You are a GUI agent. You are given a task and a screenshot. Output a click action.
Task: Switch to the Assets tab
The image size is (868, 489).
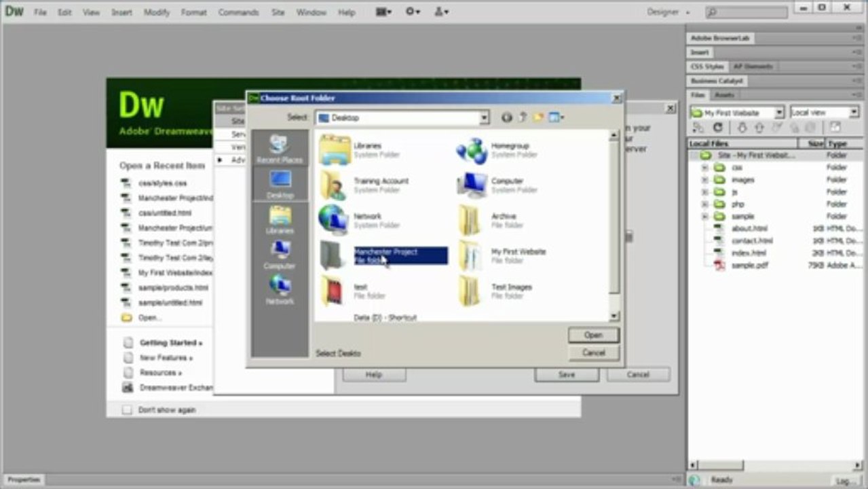click(724, 95)
